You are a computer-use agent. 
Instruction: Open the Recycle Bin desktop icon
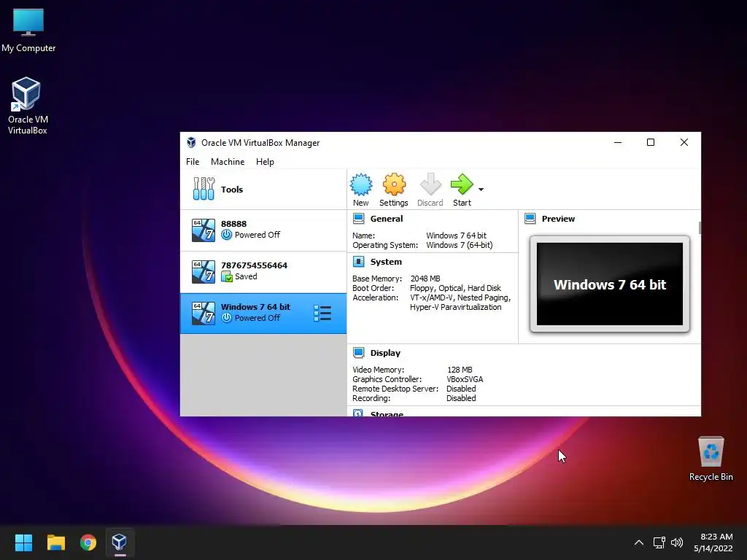tap(711, 458)
